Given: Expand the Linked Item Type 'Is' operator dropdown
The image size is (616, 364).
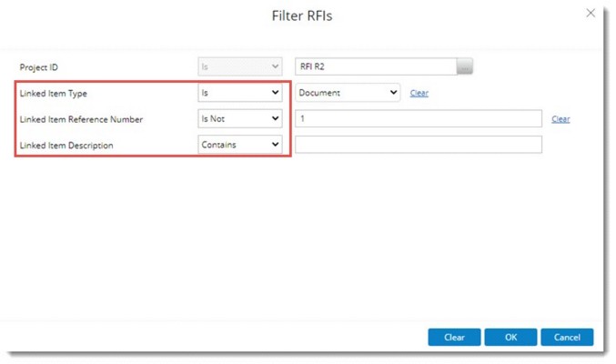Looking at the screenshot, I should click(240, 93).
